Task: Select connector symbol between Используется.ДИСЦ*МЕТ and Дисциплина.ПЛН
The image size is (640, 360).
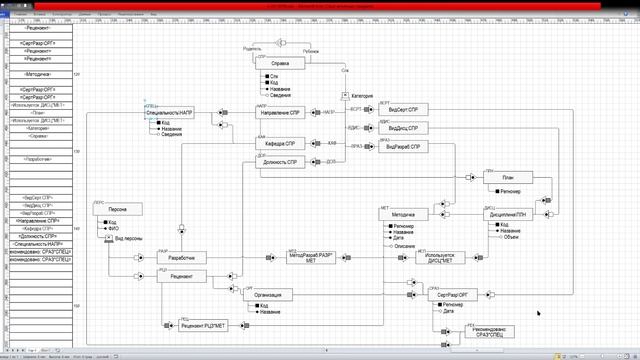Action: [x=478, y=258]
